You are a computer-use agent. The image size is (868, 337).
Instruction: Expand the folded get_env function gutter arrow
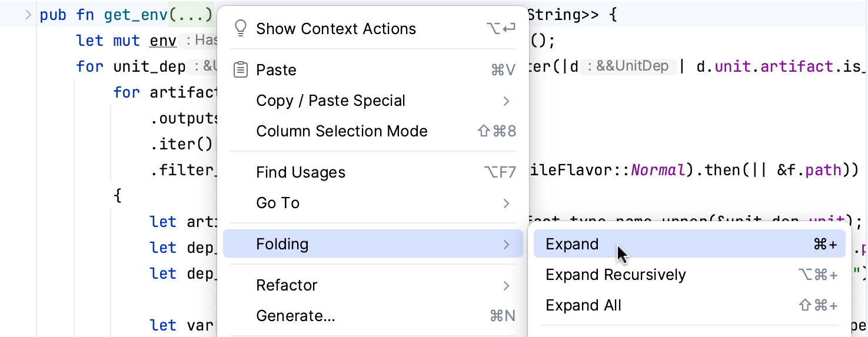click(28, 15)
